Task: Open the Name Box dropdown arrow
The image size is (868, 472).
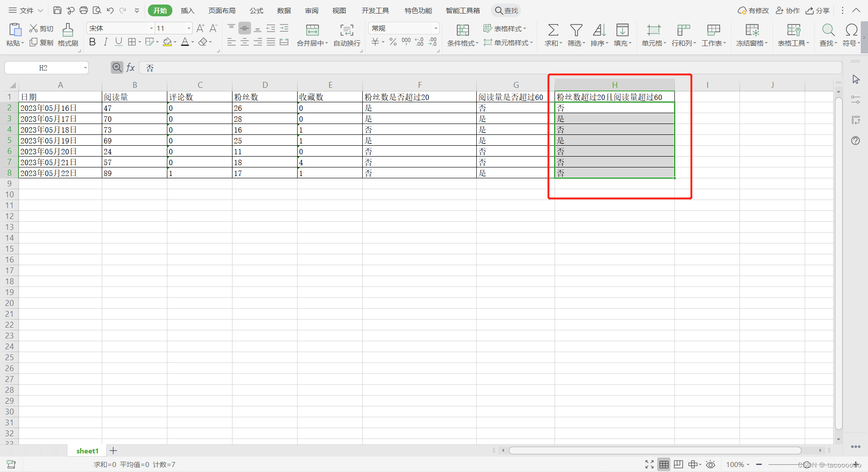Action: pos(85,68)
